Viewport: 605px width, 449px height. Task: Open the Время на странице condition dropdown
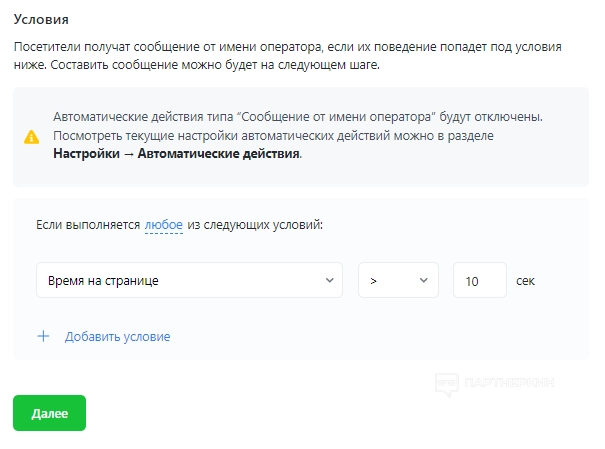coord(189,281)
